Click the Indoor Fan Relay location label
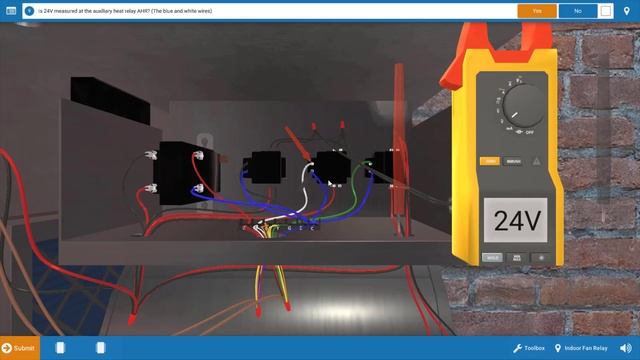The width and height of the screenshot is (640, 360). click(581, 348)
